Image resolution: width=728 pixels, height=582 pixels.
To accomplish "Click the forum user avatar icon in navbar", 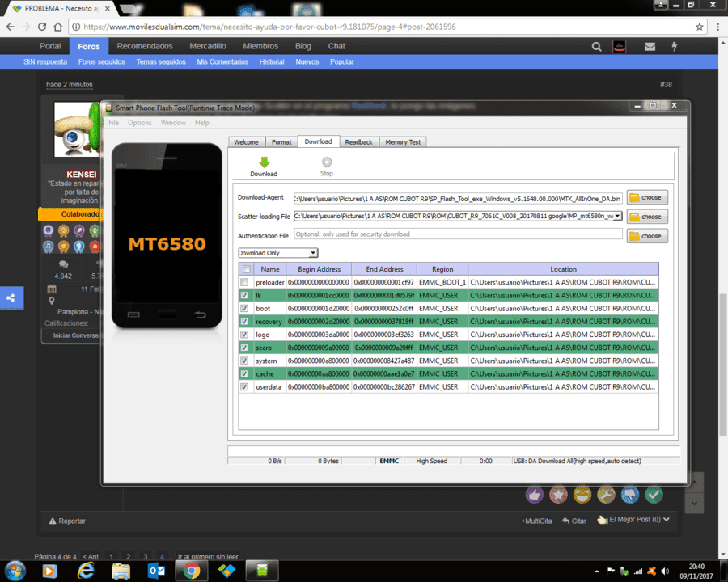I will coord(620,46).
